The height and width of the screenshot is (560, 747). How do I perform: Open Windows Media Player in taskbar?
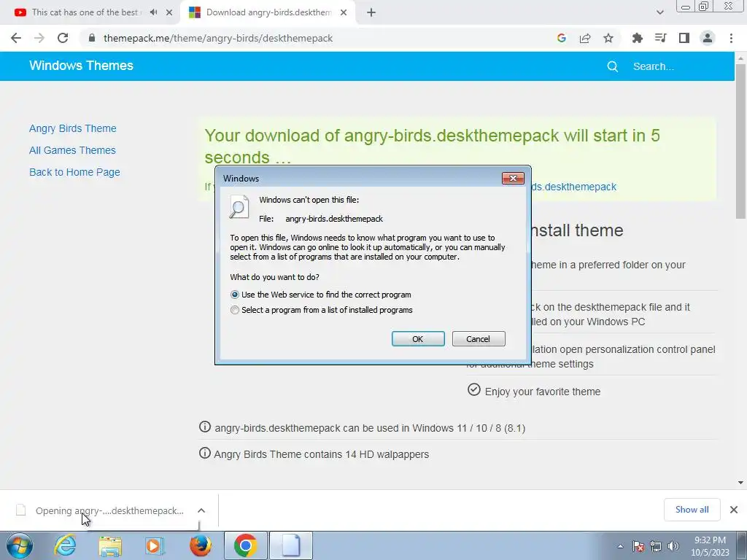(155, 545)
